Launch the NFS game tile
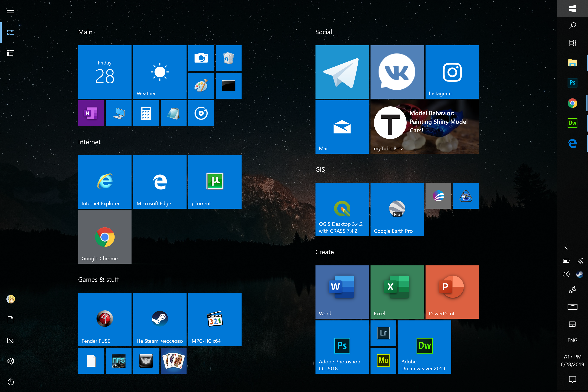The width and height of the screenshot is (588, 392). click(x=118, y=361)
